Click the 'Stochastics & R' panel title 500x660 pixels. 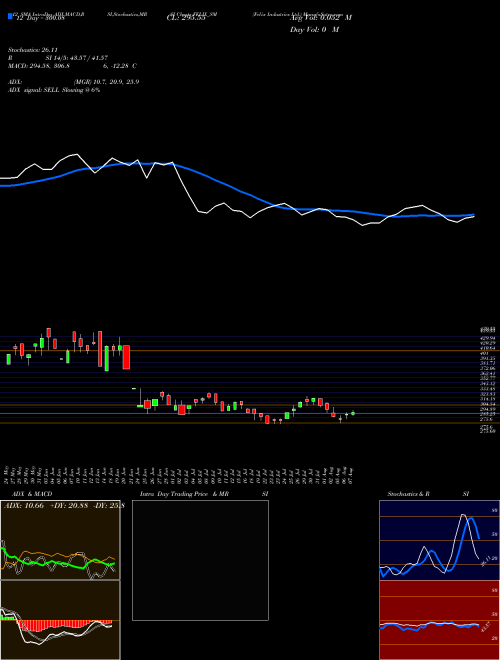(x=409, y=494)
